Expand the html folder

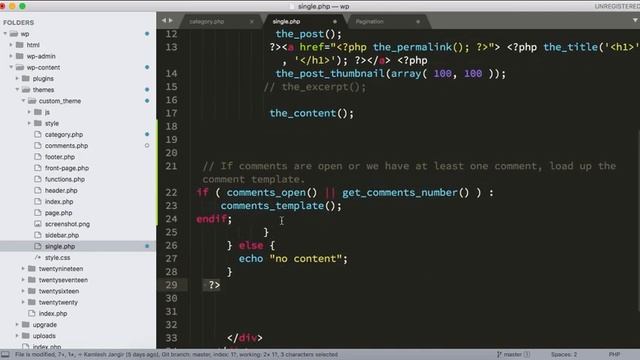(x=11, y=45)
